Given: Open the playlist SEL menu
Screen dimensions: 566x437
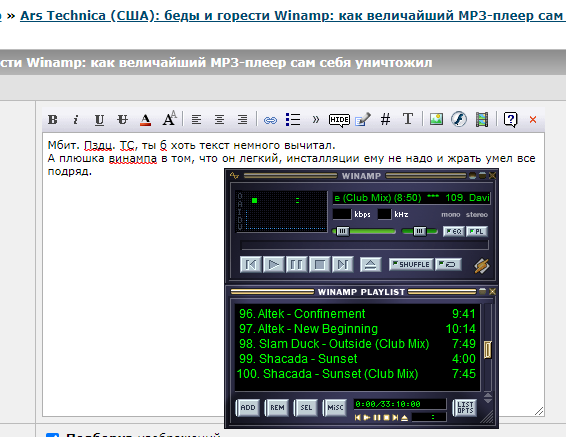Looking at the screenshot, I should pos(306,408).
